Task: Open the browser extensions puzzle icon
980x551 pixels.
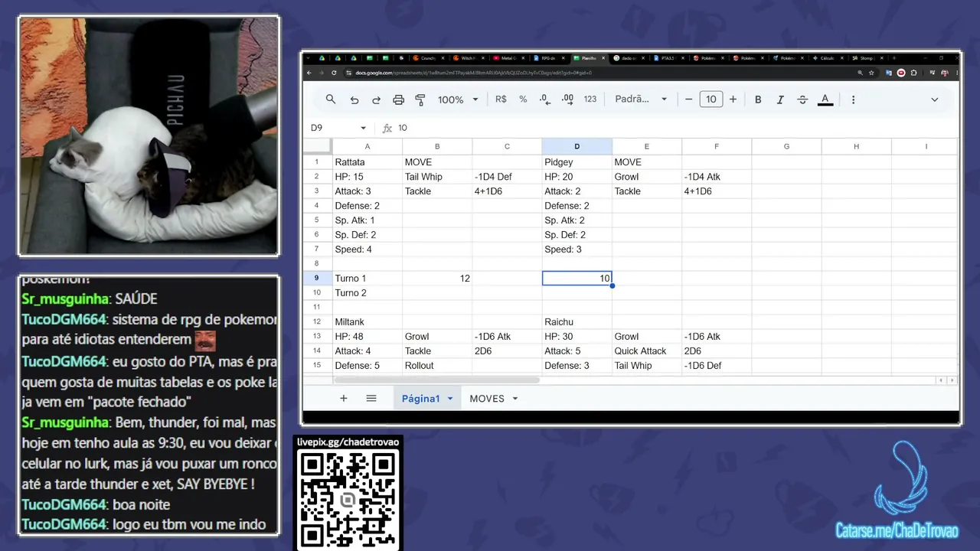Action: [x=913, y=73]
